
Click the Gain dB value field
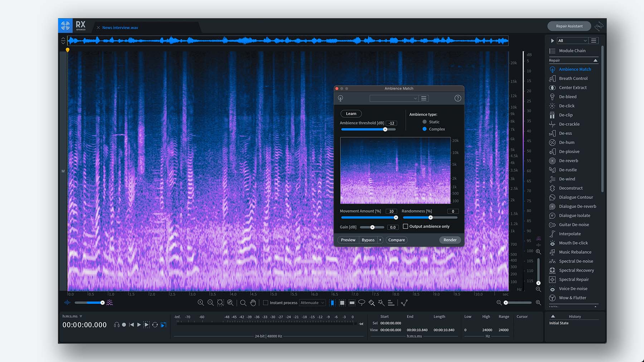click(393, 227)
